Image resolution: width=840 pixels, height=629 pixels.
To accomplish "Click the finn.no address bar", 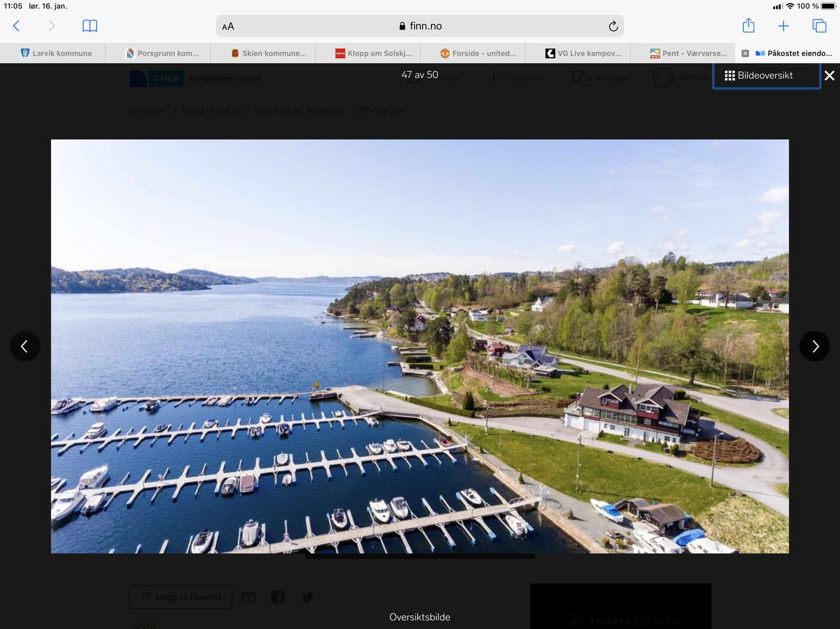I will click(419, 26).
